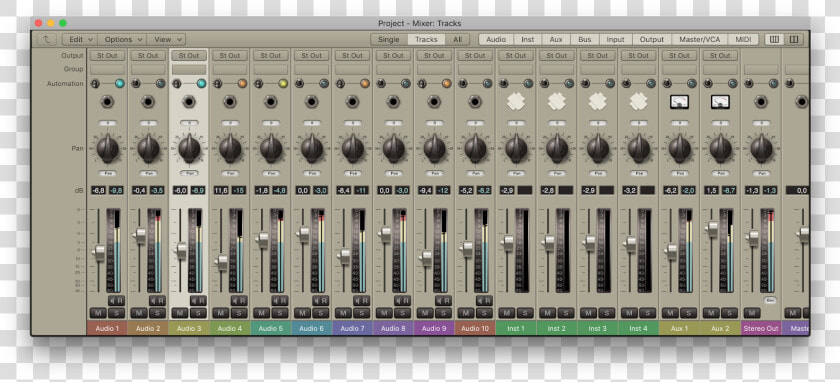Solo the Aux 1 channel
840x382 pixels.
(x=688, y=313)
